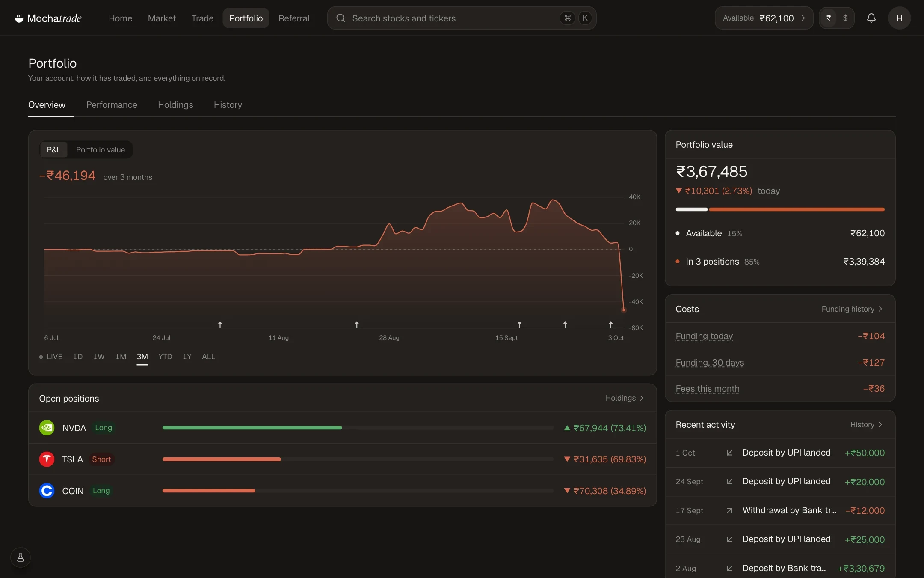
Task: Expand the Available ₹62,100 balance chevron
Action: click(803, 18)
